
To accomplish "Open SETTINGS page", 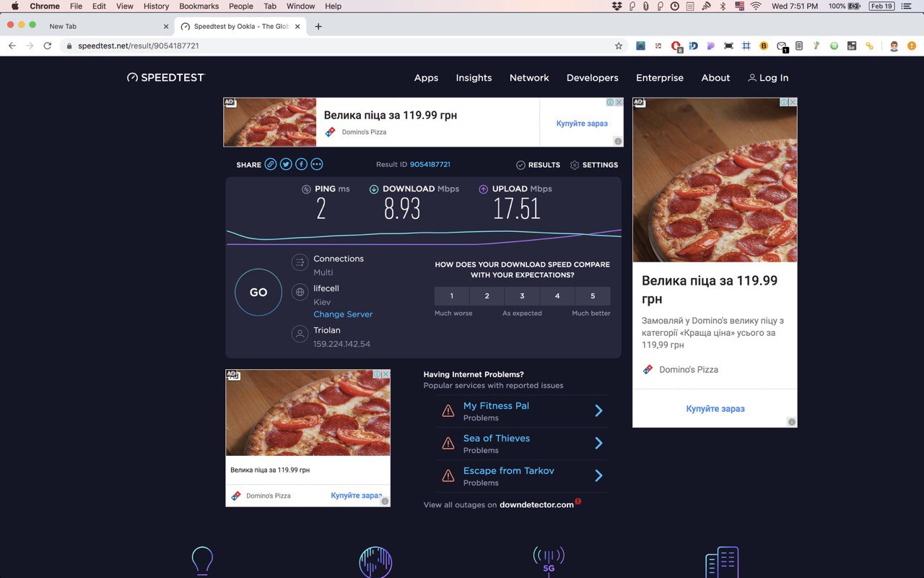I will coord(594,165).
